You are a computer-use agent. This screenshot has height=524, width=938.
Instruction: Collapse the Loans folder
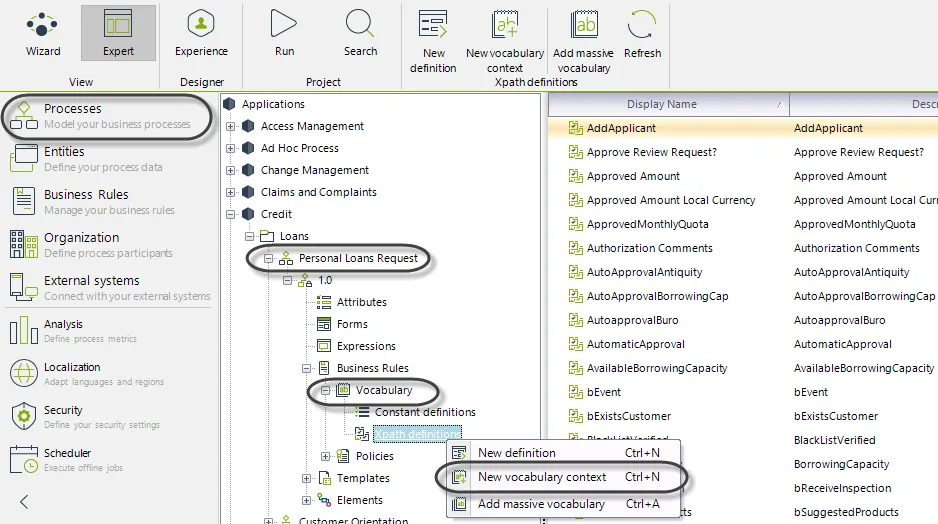point(249,237)
